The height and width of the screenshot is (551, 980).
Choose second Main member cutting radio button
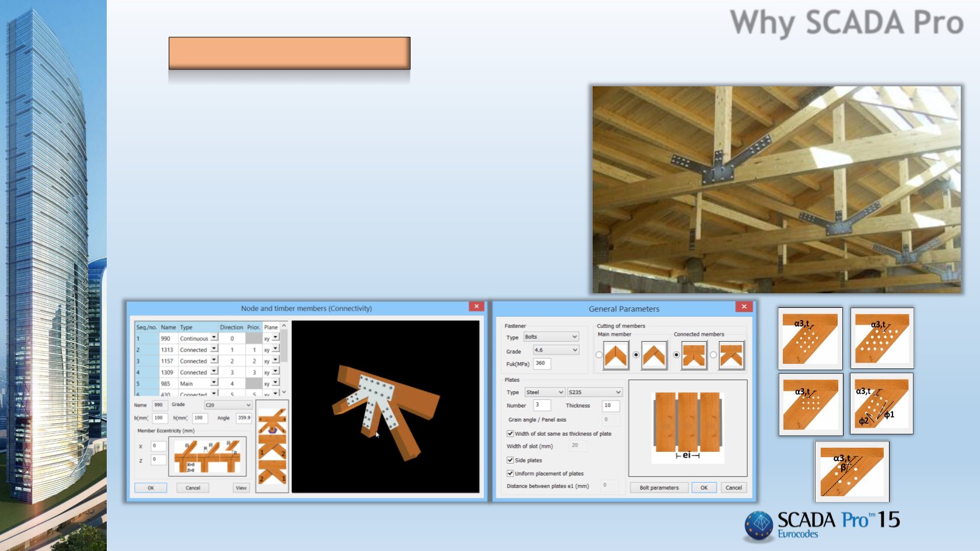pos(636,355)
